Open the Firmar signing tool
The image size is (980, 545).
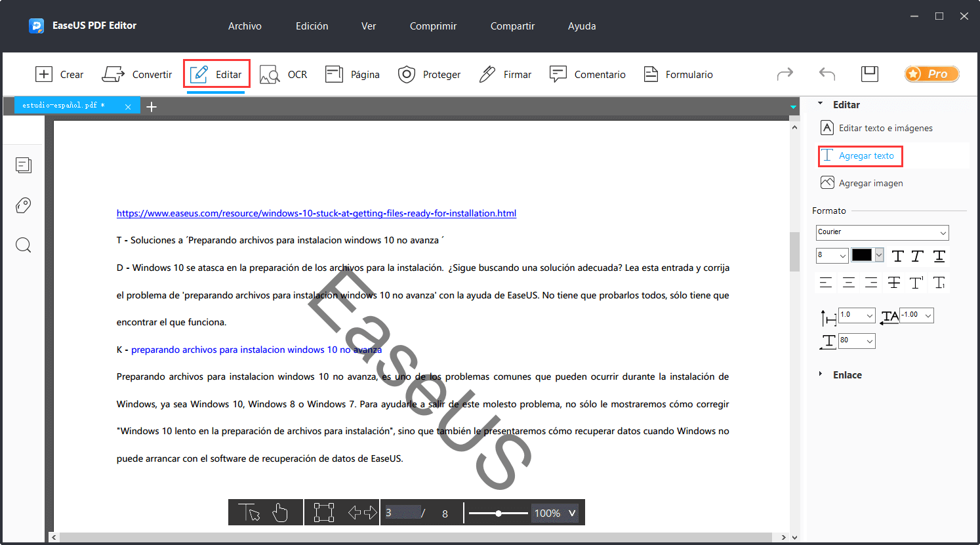pyautogui.click(x=505, y=74)
